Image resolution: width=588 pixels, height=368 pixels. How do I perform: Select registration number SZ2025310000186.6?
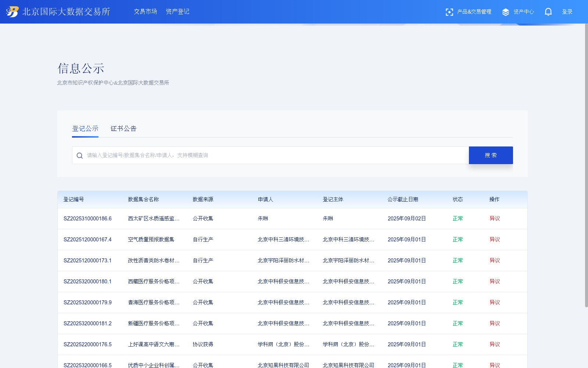[x=87, y=219]
